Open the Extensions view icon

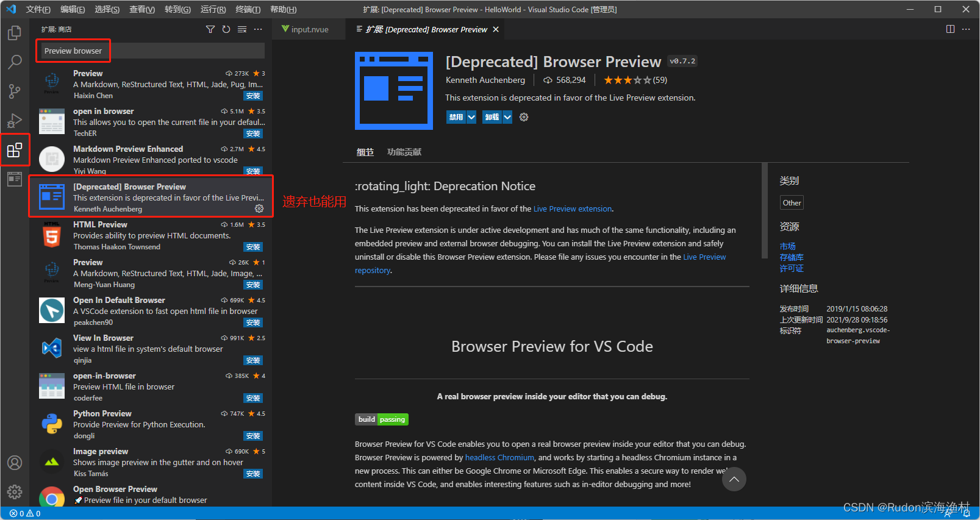pyautogui.click(x=15, y=150)
